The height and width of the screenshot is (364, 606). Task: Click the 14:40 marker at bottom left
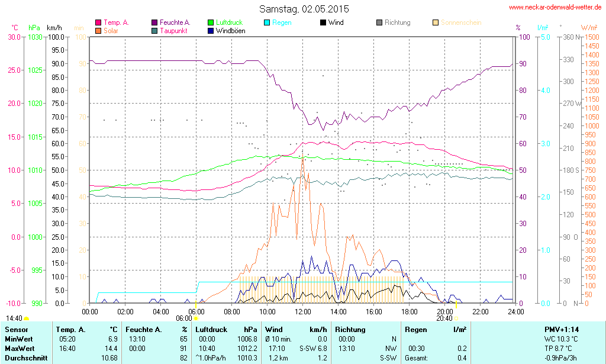coord(14,318)
